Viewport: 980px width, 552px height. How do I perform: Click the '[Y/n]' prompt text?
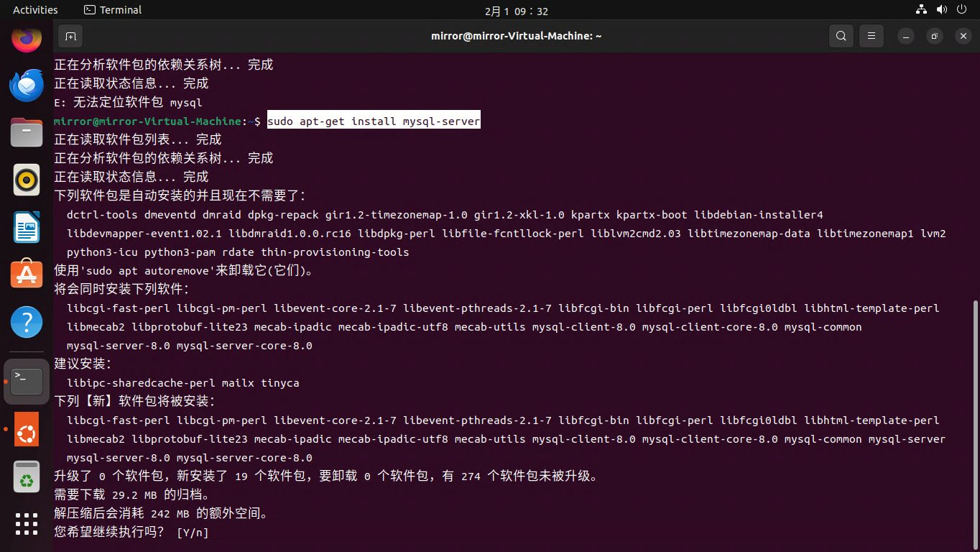tap(193, 533)
